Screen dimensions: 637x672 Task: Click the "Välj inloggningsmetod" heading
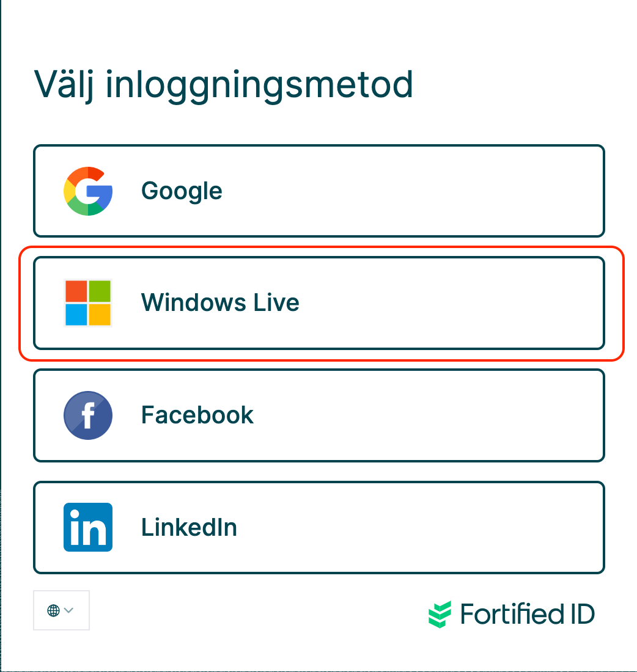point(223,84)
